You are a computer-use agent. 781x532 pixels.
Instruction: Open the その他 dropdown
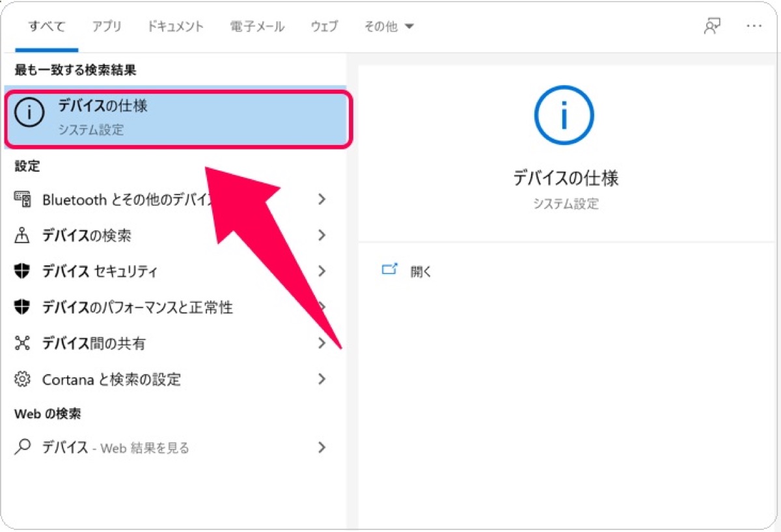point(389,27)
